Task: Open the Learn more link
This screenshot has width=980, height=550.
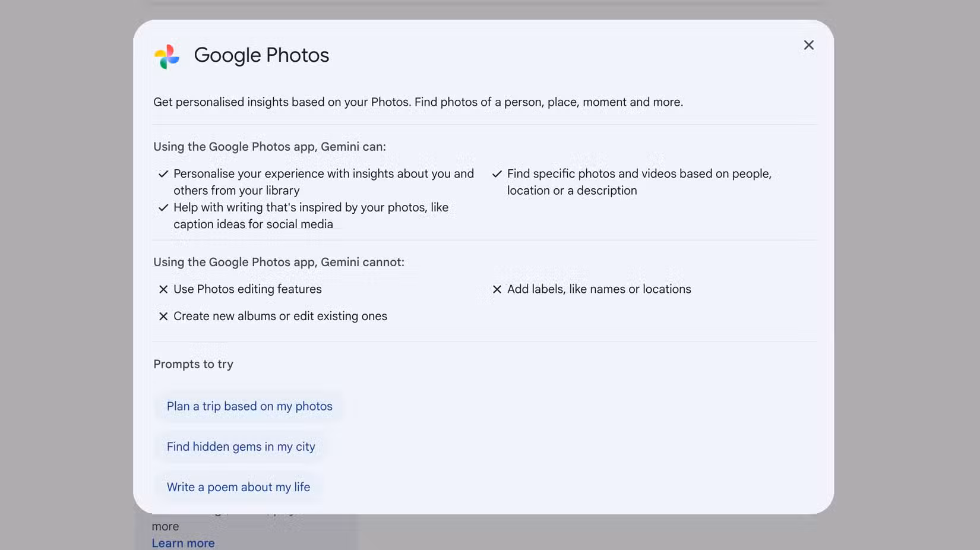Action: click(x=183, y=542)
